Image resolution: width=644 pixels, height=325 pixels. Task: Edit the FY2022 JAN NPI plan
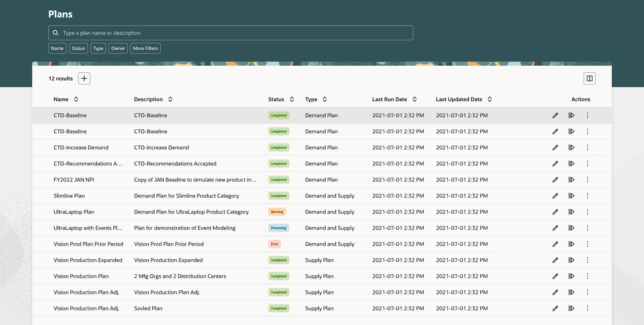tap(555, 180)
